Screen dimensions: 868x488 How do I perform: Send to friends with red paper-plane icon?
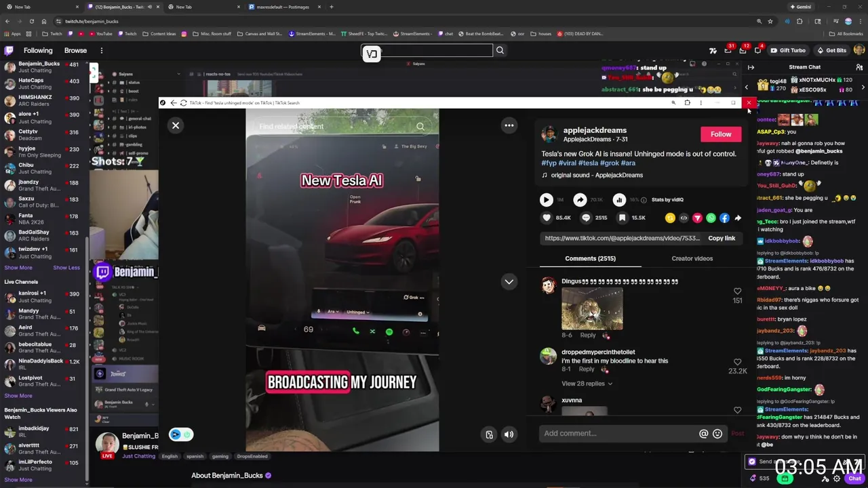697,218
